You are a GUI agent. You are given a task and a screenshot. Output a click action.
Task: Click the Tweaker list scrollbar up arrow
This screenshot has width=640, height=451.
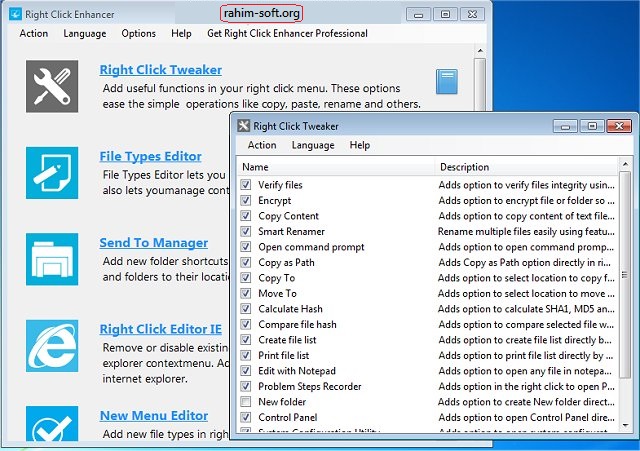pos(625,164)
